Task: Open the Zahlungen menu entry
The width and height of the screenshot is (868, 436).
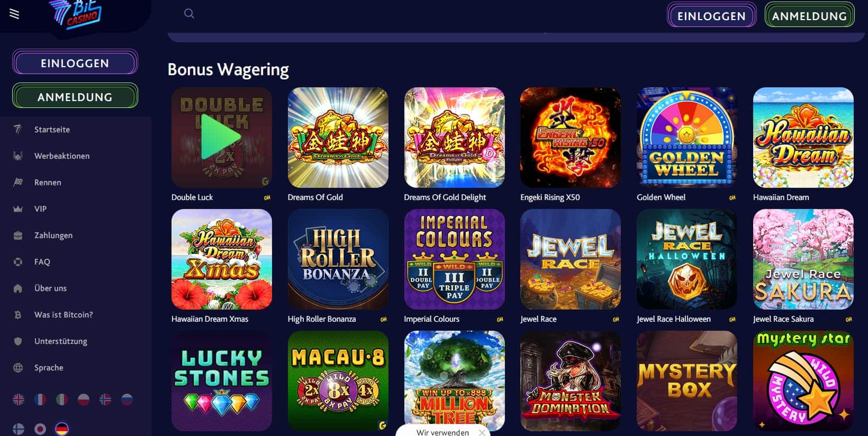Action: point(53,235)
